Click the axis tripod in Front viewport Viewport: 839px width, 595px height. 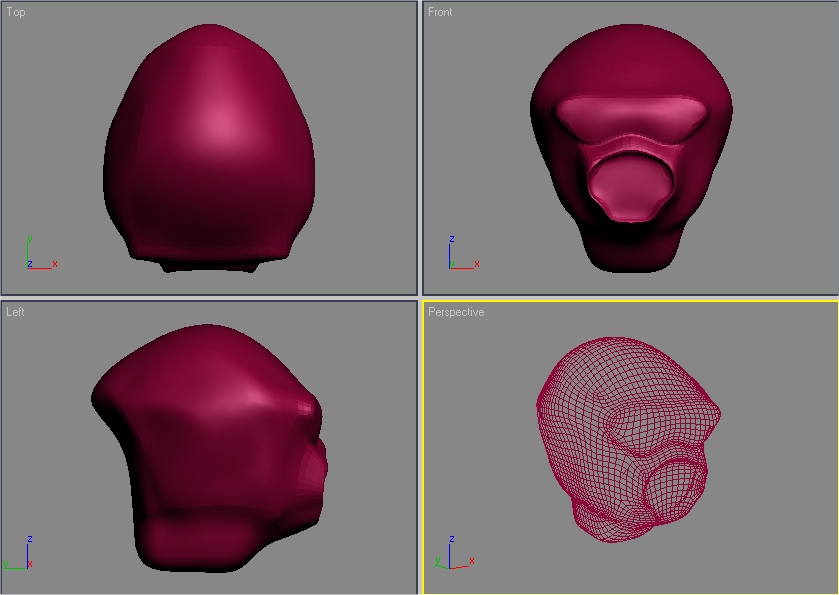[463, 253]
